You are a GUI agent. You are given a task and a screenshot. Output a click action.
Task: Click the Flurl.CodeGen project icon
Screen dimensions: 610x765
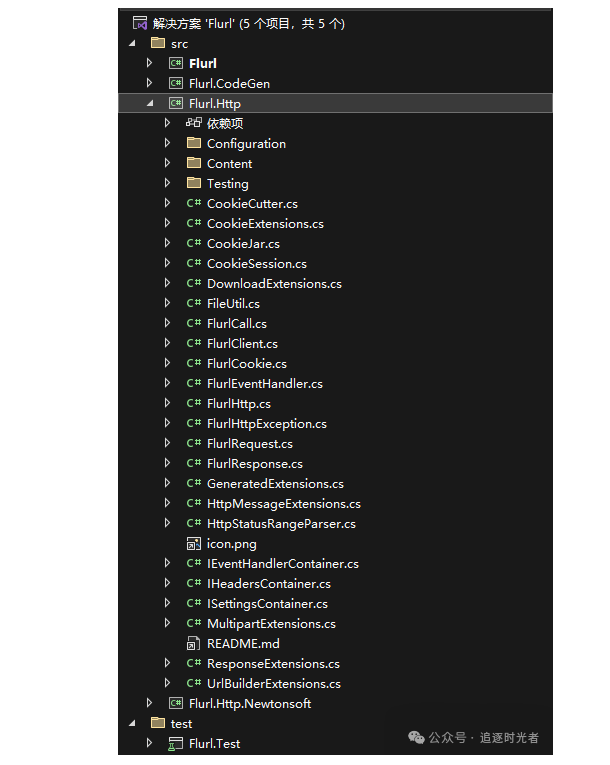pos(176,83)
